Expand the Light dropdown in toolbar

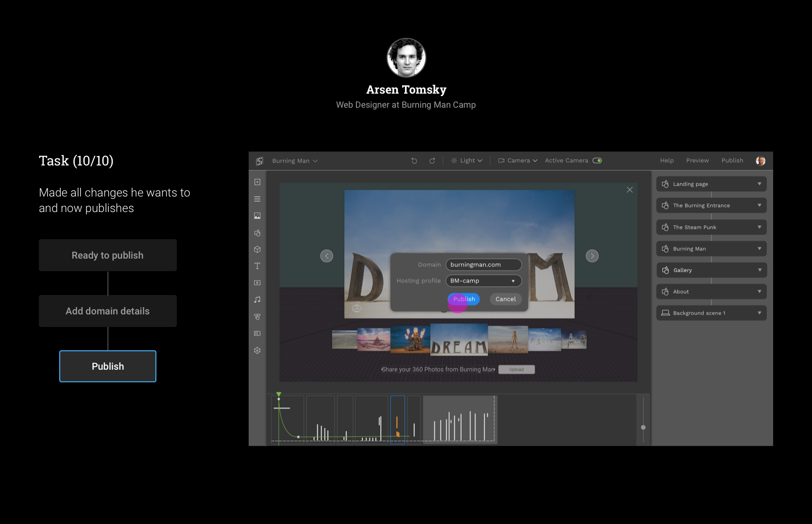(x=467, y=161)
